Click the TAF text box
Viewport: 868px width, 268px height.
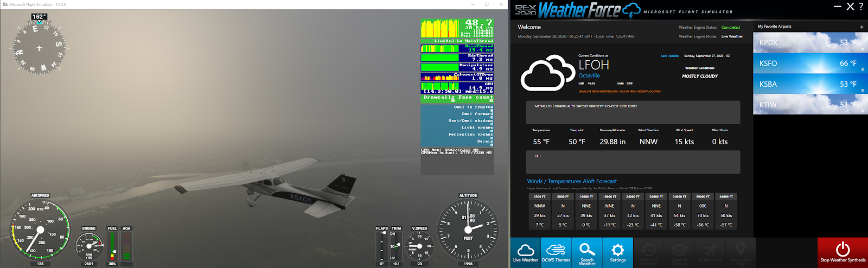pos(633,162)
